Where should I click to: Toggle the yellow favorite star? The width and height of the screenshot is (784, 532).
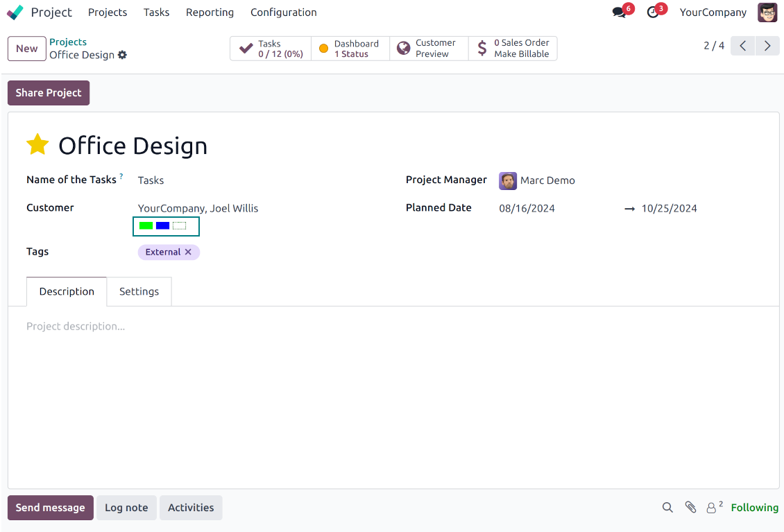click(x=37, y=145)
